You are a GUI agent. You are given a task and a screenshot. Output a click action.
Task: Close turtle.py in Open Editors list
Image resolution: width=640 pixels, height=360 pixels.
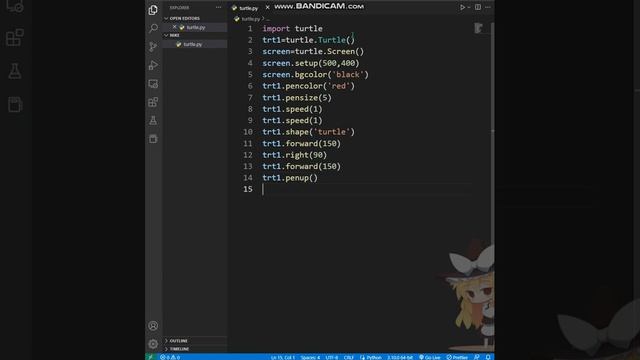pyautogui.click(x=174, y=27)
